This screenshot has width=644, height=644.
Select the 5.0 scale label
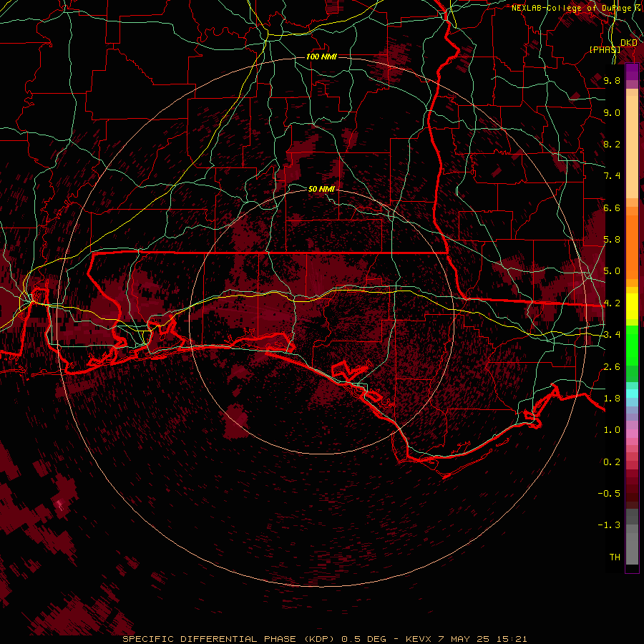pos(612,271)
